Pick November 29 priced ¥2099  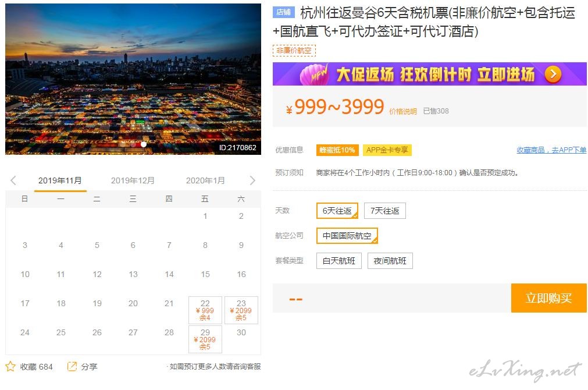(x=205, y=339)
